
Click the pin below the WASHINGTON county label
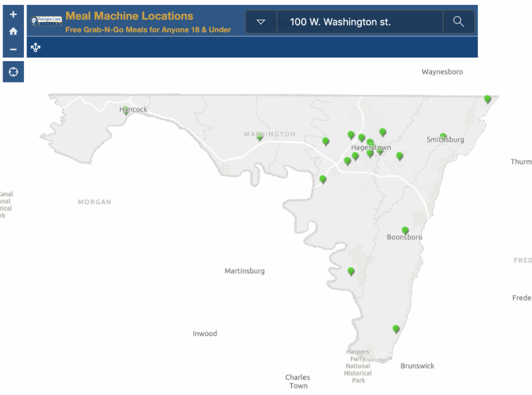point(260,137)
